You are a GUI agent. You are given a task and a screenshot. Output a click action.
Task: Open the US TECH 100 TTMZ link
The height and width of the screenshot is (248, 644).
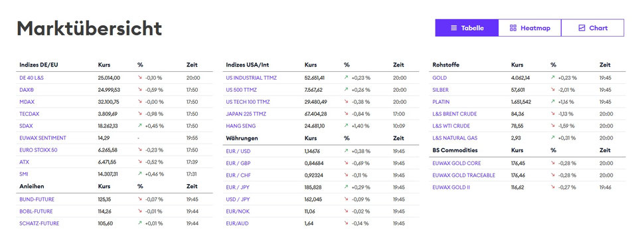click(248, 102)
